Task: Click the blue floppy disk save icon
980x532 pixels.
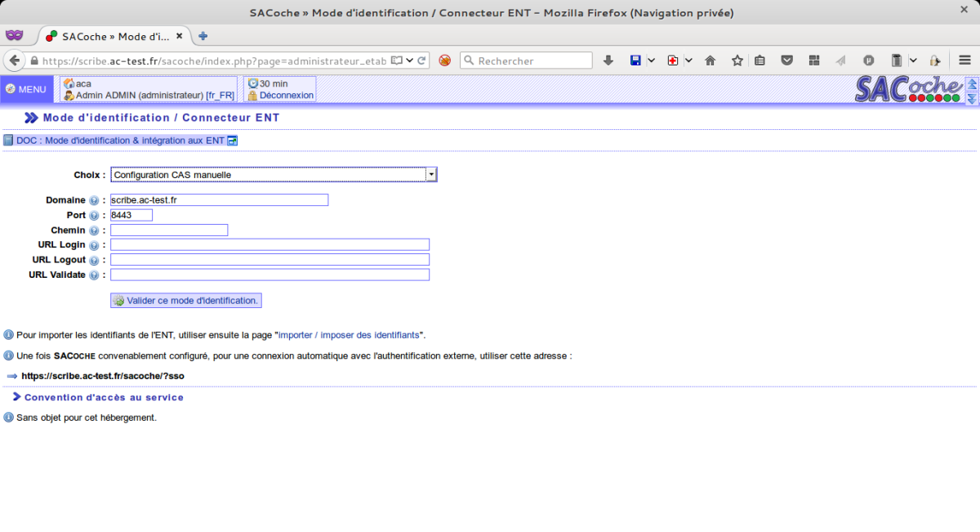Action: coord(636,60)
